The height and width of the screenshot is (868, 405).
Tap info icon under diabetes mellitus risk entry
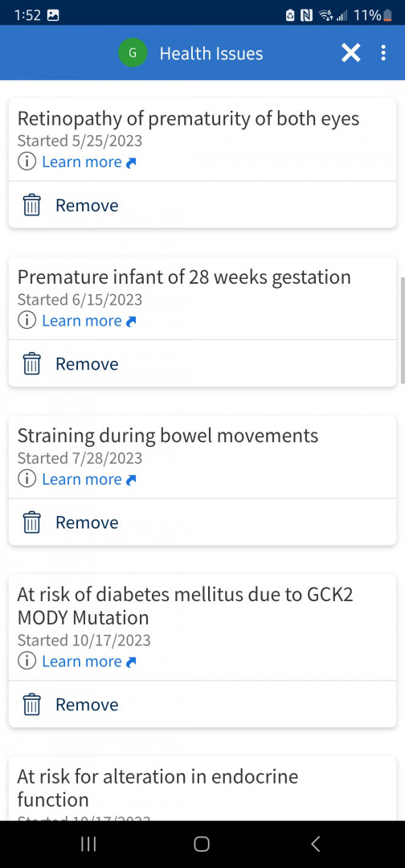pos(27,661)
